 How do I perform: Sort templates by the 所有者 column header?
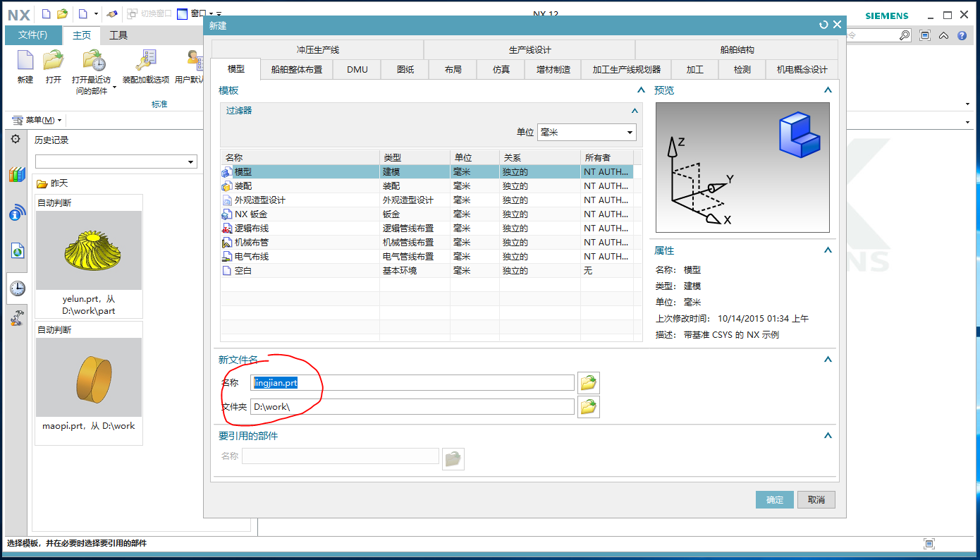point(607,158)
